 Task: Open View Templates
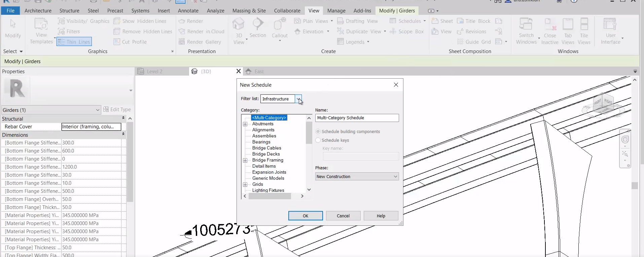click(x=41, y=31)
